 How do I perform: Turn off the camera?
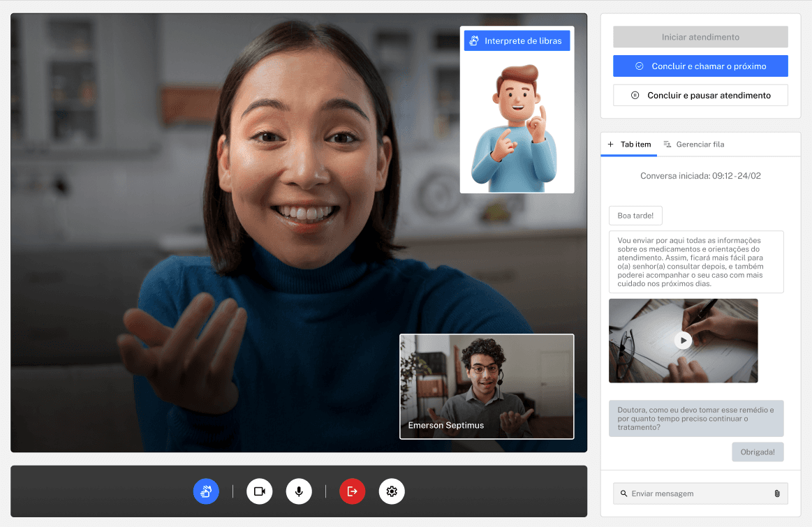[x=260, y=491]
